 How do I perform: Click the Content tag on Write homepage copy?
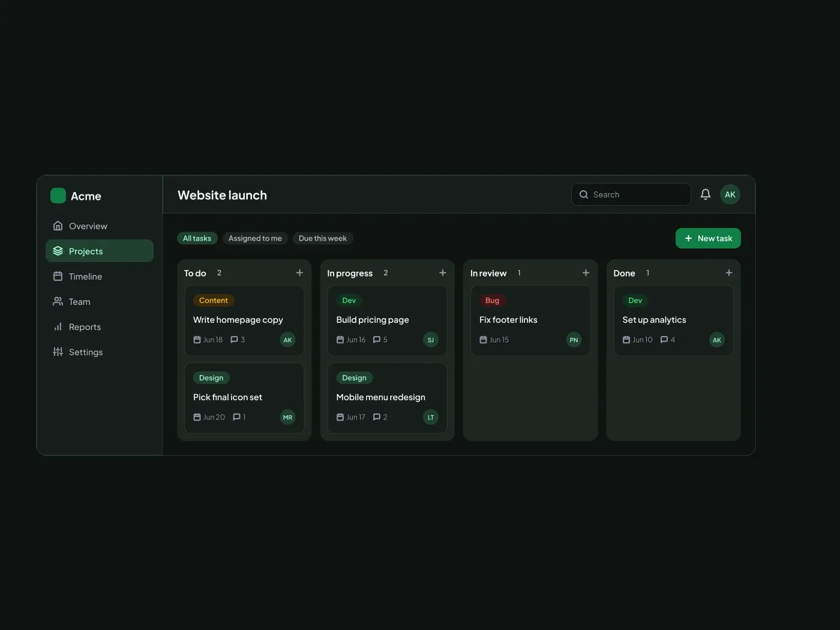pyautogui.click(x=214, y=301)
